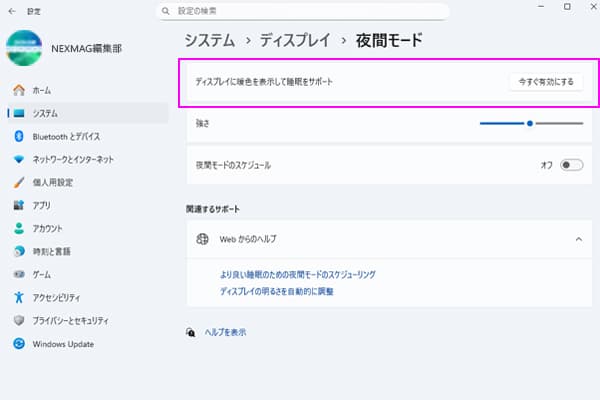
Task: Go to ディスプレイ in breadcrumb
Action: (295, 40)
